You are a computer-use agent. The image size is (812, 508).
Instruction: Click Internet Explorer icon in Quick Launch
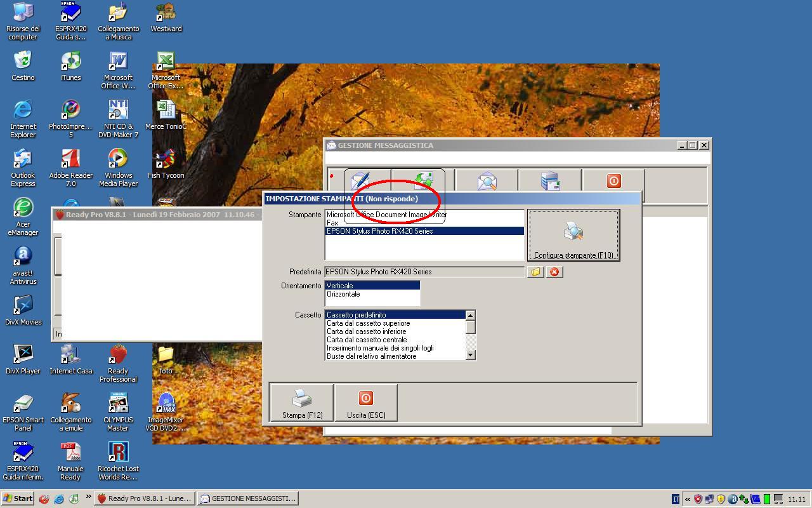click(59, 499)
